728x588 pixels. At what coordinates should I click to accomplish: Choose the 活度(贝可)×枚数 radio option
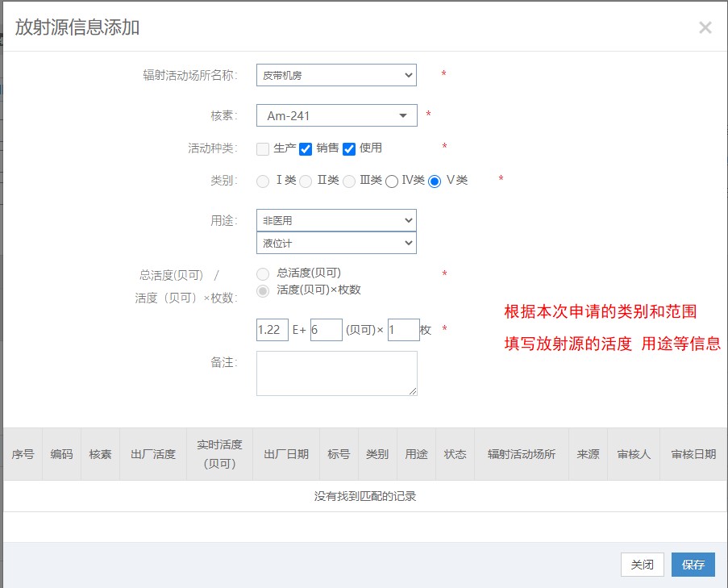click(263, 291)
